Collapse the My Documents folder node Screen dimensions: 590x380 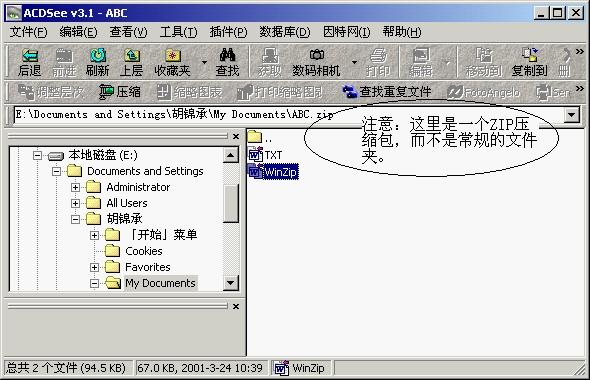[x=94, y=283]
